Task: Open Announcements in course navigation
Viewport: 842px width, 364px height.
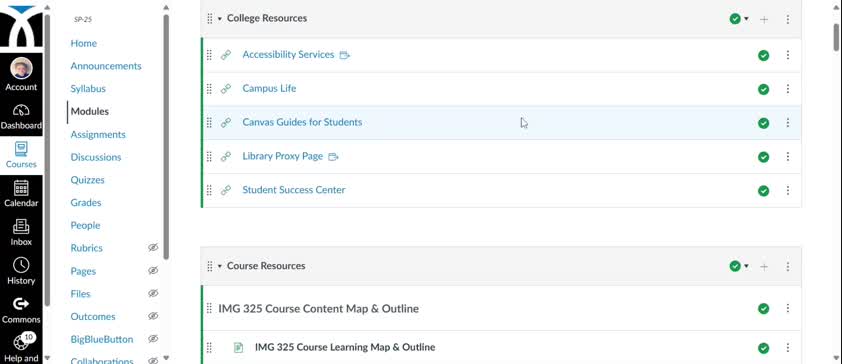Action: (106, 65)
